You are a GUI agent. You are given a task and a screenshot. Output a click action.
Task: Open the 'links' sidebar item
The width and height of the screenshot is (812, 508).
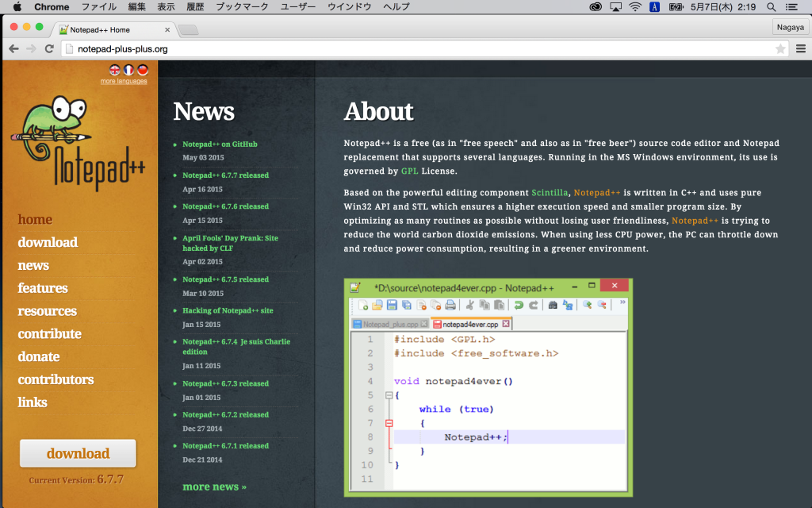pos(33,402)
